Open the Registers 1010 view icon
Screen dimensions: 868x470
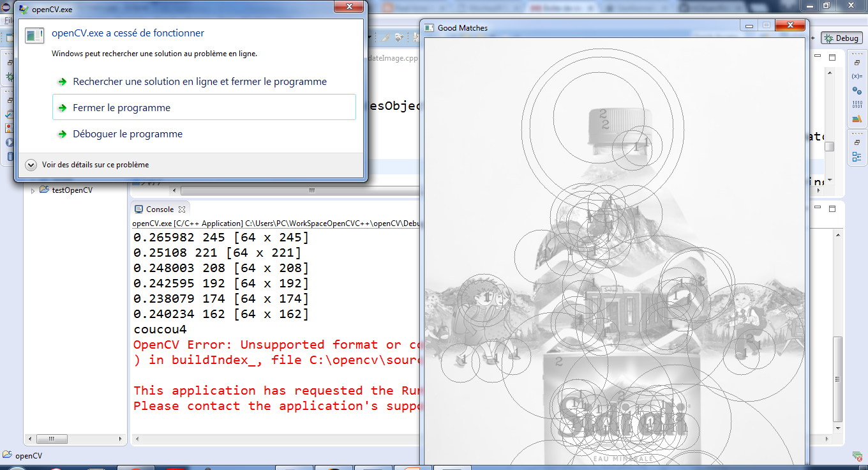click(x=857, y=105)
